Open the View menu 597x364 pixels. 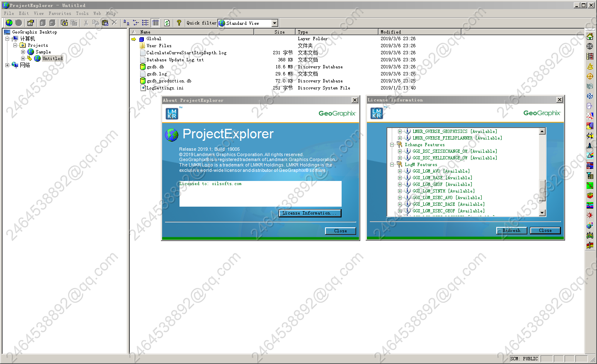coord(39,13)
